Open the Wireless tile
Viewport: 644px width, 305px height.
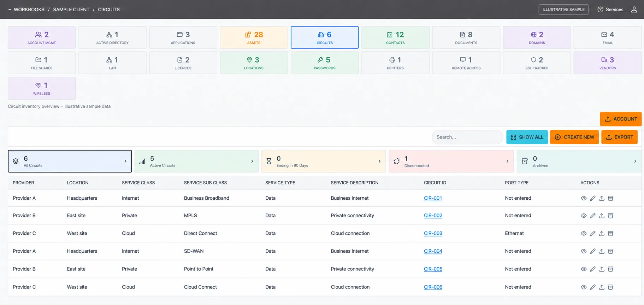[42, 88]
